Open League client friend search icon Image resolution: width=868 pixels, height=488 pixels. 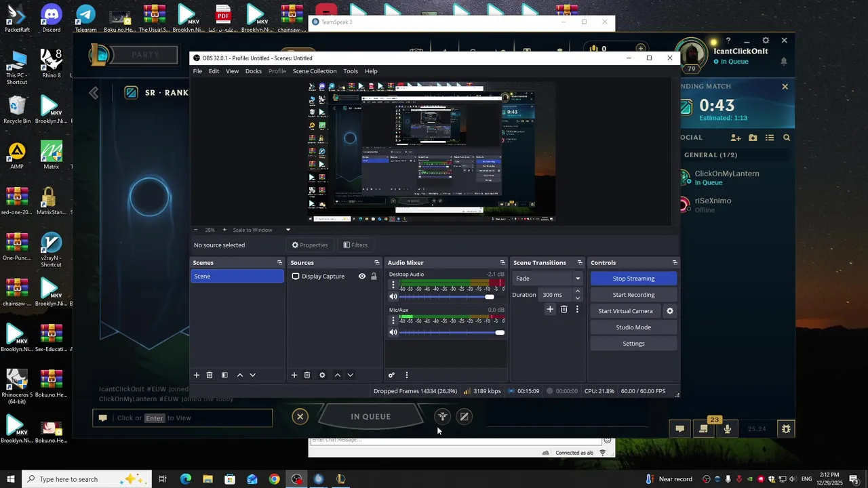787,138
